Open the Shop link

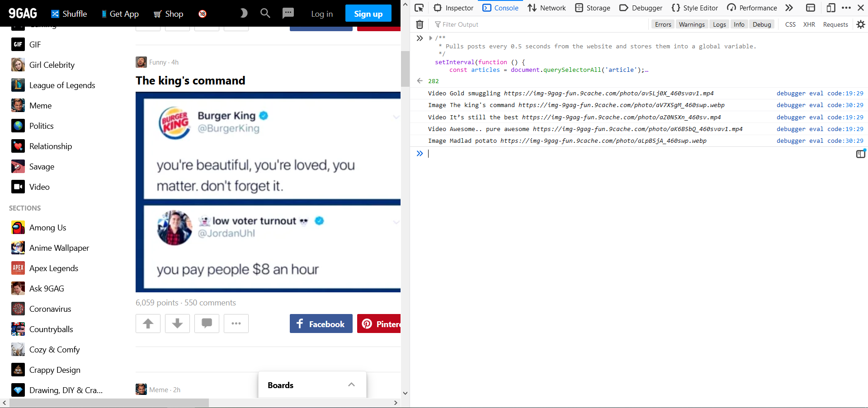coord(168,14)
